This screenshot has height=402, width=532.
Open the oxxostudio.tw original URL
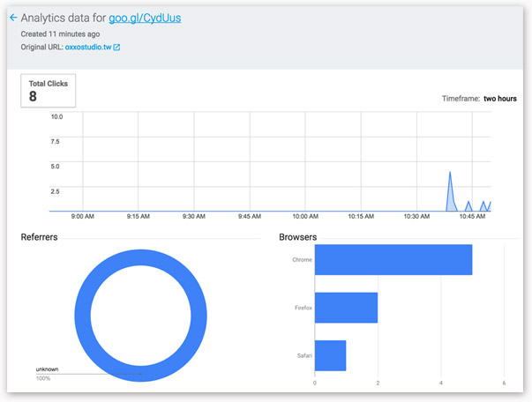coord(87,47)
